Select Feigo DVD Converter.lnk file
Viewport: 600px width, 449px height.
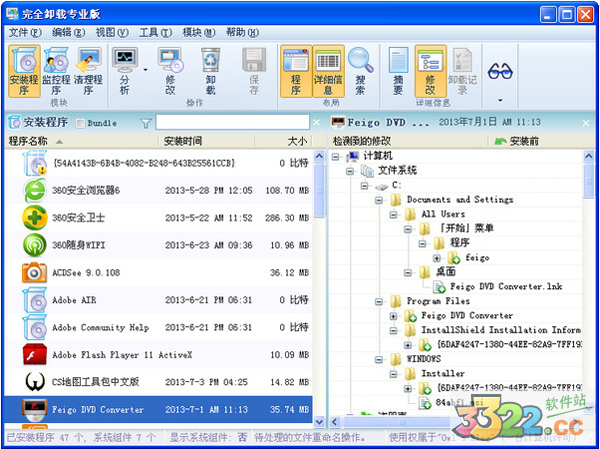[506, 287]
